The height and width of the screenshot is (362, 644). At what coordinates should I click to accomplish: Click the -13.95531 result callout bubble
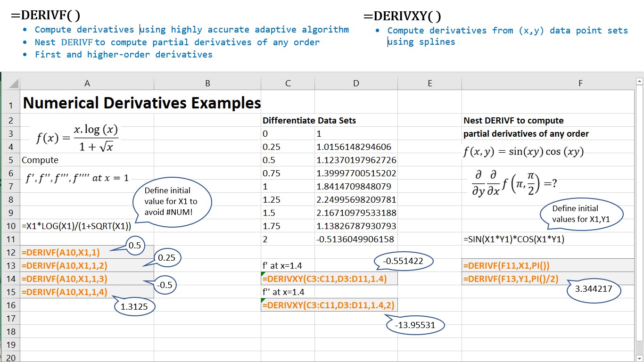click(x=415, y=325)
